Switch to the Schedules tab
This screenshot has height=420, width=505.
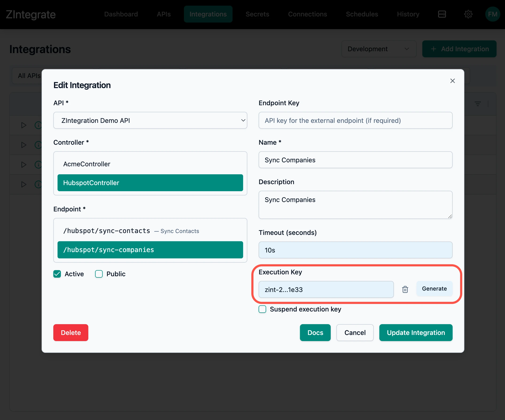click(x=362, y=14)
